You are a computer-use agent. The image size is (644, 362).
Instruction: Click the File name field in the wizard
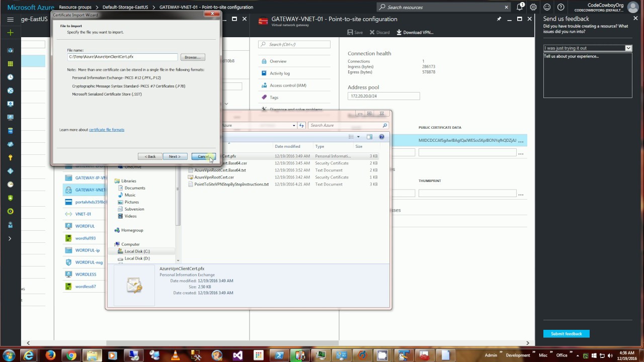coord(122,57)
